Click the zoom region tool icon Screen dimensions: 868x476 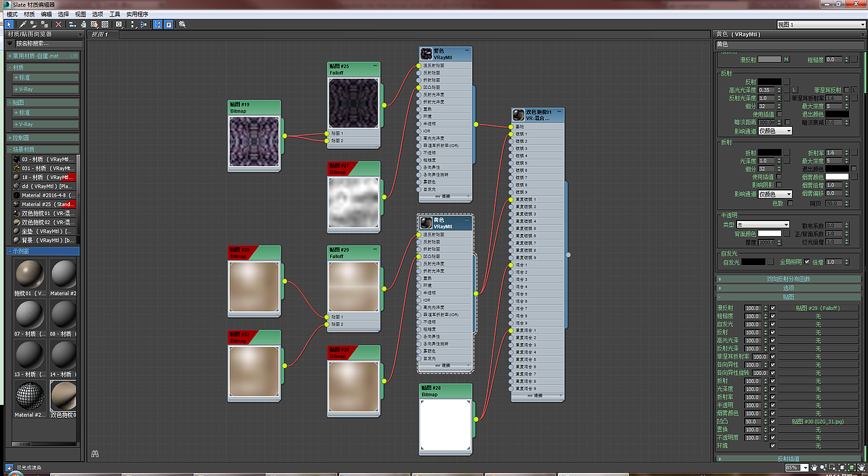click(x=832, y=468)
